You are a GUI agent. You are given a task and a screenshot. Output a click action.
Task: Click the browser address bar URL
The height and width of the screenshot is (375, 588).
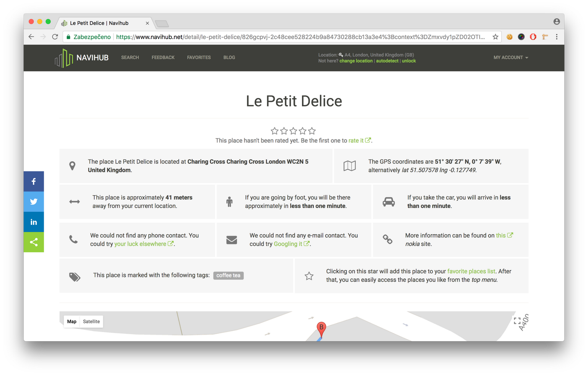(300, 37)
